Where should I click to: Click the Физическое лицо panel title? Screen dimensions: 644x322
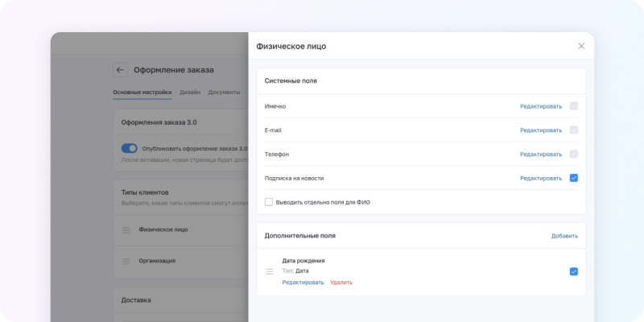291,47
